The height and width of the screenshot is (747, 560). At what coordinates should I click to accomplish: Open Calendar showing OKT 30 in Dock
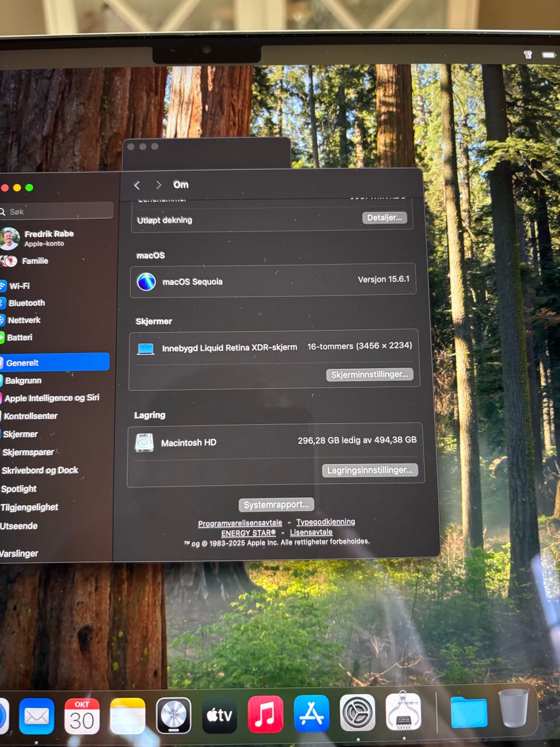coord(82,715)
